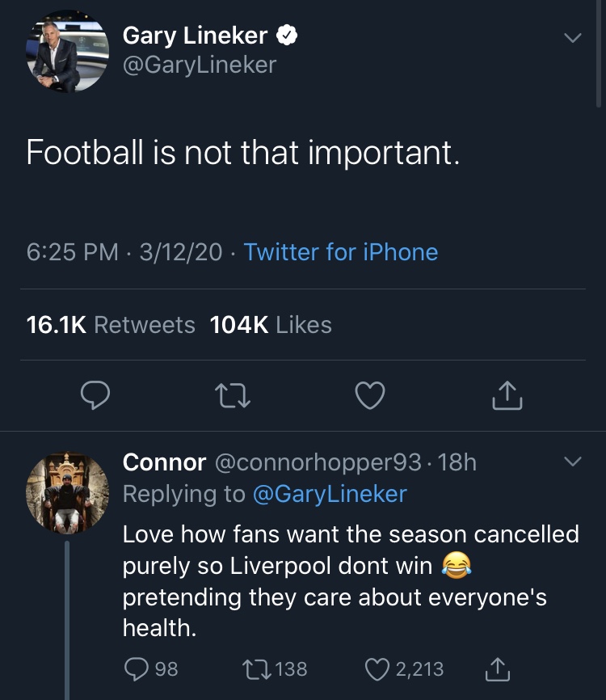
Task: Retweet the main tweet about football
Action: (x=234, y=395)
